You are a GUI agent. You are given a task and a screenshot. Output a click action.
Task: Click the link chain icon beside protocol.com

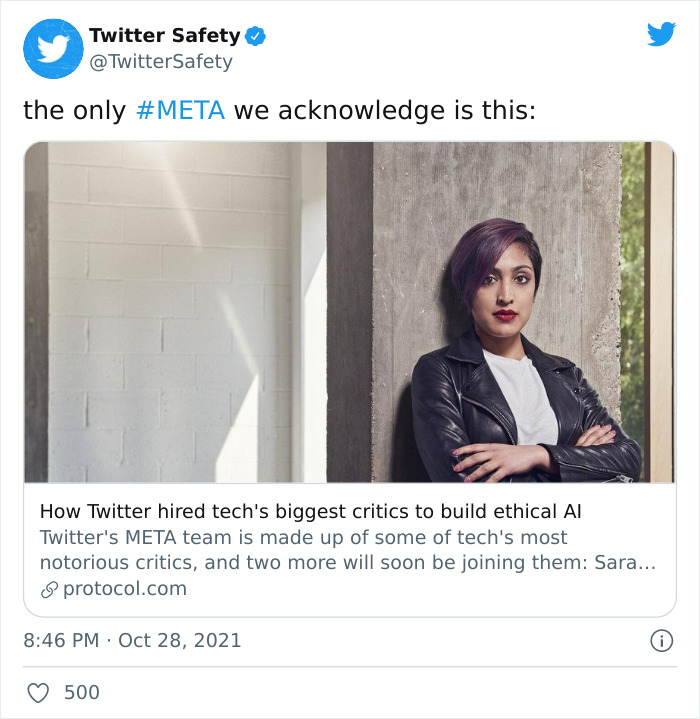[49, 589]
